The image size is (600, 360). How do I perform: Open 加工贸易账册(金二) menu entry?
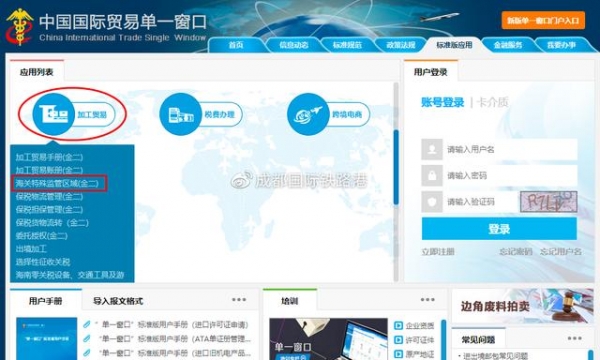coord(49,170)
